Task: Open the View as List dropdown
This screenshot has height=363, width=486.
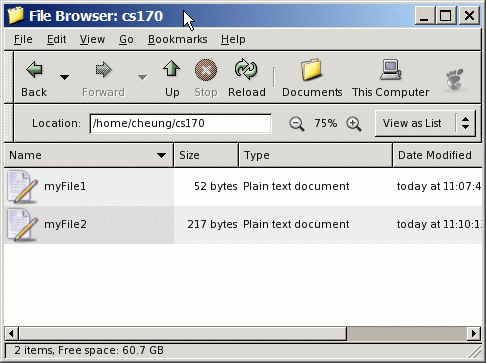Action: 425,123
